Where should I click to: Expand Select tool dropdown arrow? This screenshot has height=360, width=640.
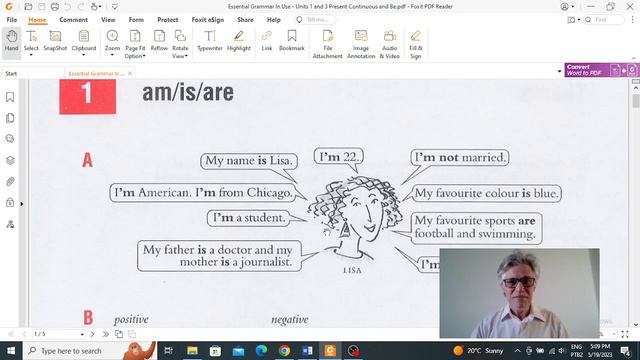pos(31,55)
